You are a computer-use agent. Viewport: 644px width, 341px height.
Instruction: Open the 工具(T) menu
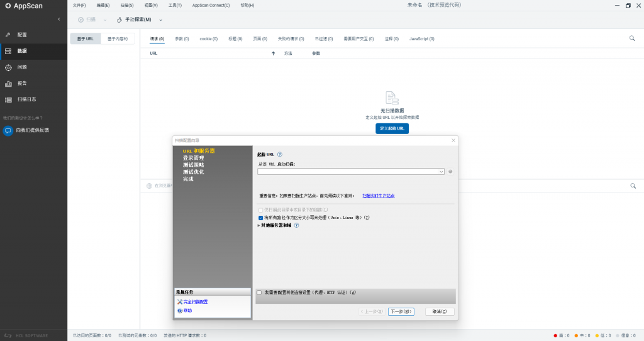click(175, 5)
